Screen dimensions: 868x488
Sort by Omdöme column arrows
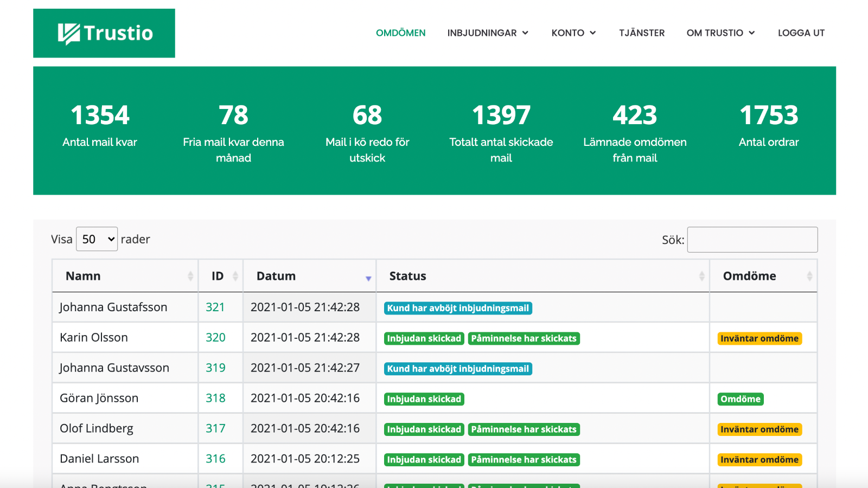809,276
